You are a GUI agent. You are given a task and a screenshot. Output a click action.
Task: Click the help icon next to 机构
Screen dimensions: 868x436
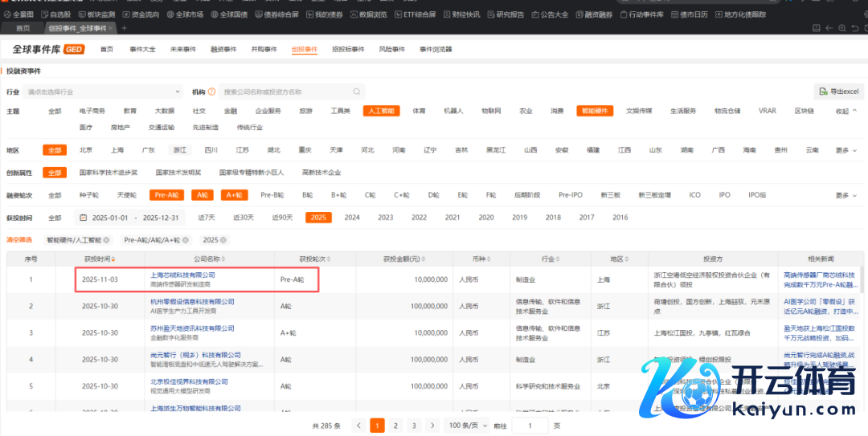point(211,92)
